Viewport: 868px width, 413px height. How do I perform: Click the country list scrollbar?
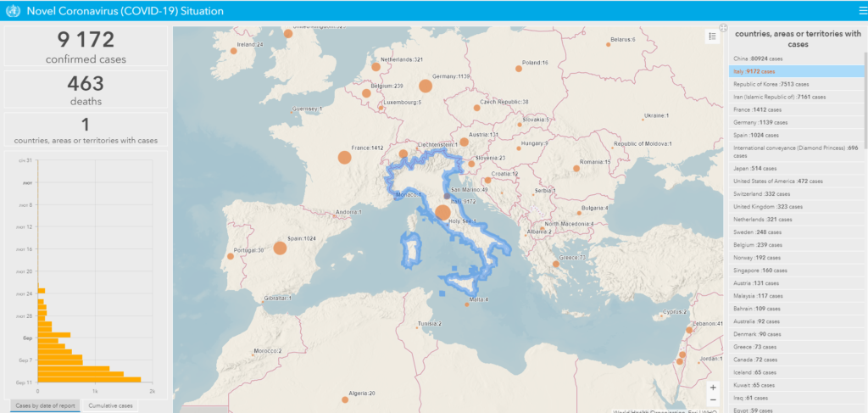point(865,93)
